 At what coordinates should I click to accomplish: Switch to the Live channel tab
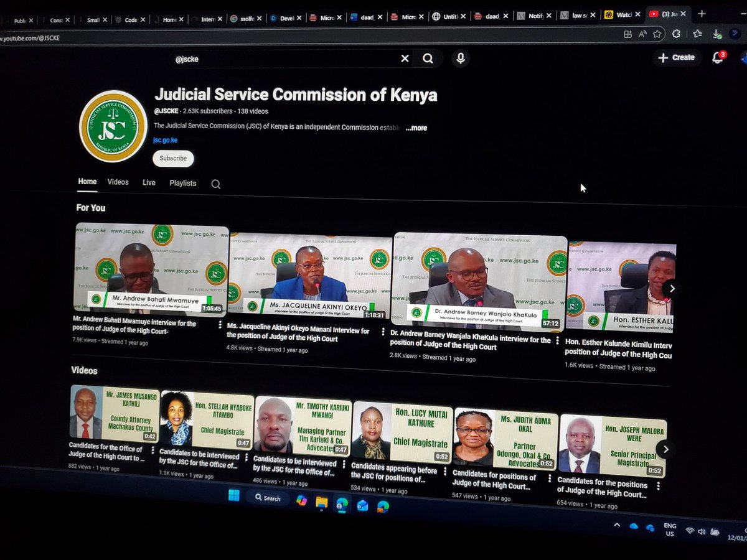click(x=149, y=183)
